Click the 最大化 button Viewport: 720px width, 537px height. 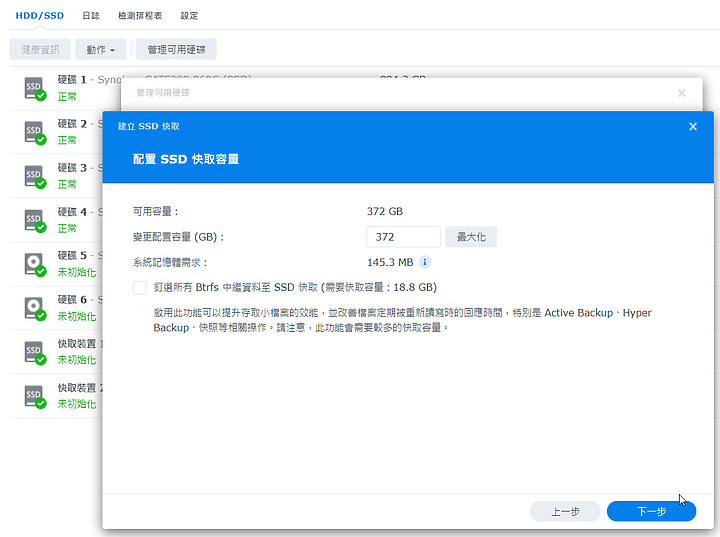click(x=471, y=237)
